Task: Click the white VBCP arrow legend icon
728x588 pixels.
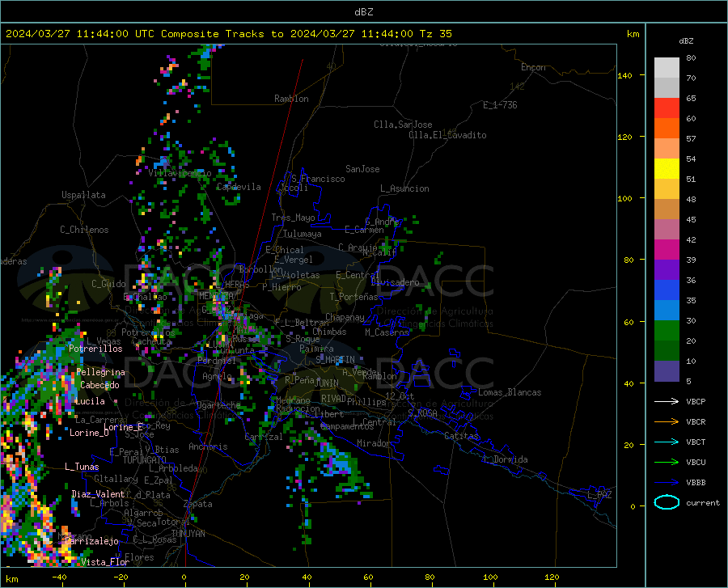Action: [x=667, y=401]
